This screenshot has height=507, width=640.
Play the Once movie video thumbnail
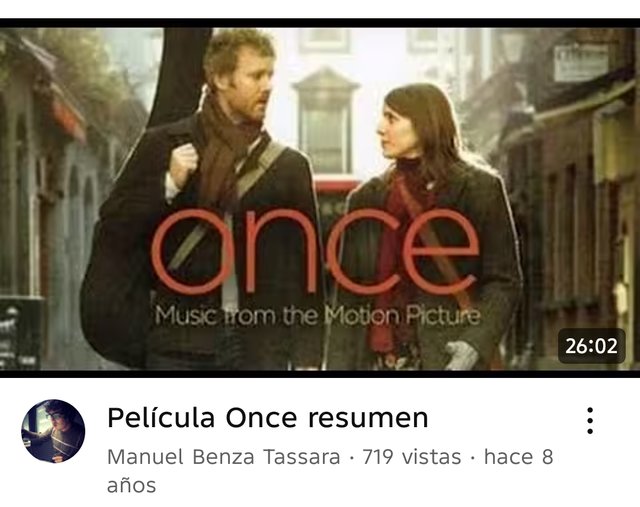[320, 198]
